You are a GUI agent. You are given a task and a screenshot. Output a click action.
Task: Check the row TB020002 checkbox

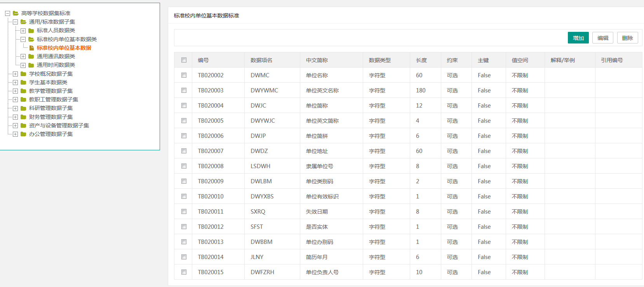pos(184,75)
